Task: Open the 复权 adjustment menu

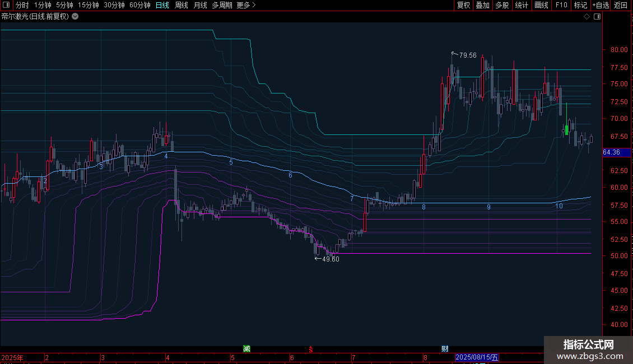Action: click(463, 5)
